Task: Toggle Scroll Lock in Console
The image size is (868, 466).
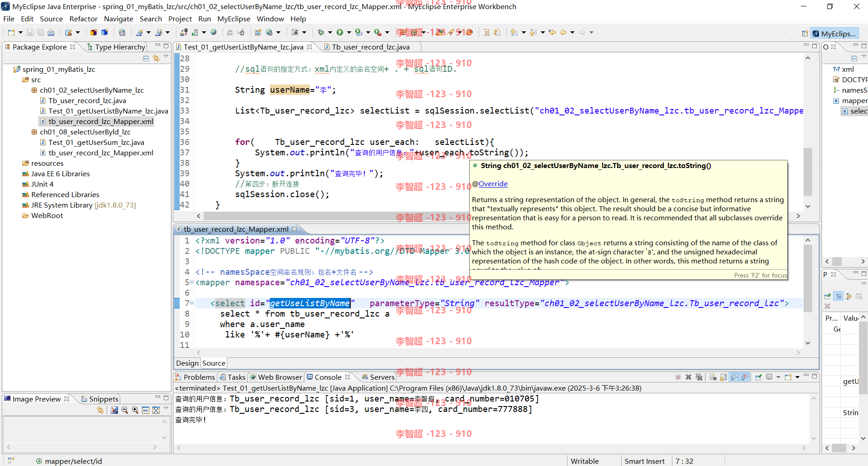Action: (723, 377)
